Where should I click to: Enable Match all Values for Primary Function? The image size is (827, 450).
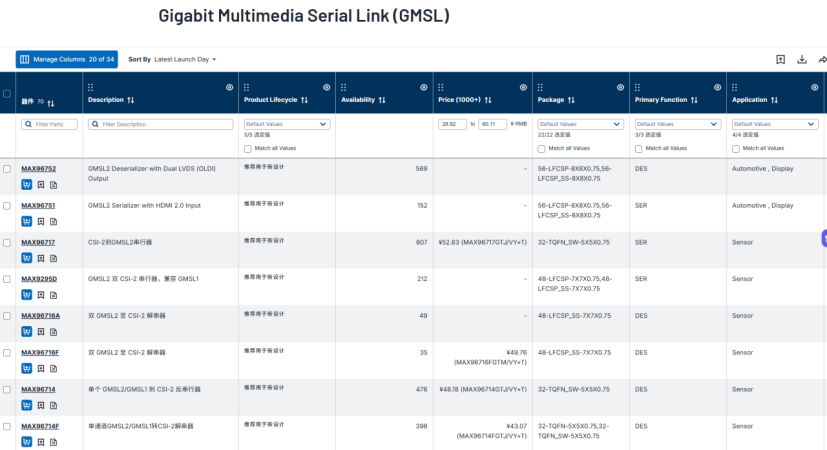[x=639, y=149]
